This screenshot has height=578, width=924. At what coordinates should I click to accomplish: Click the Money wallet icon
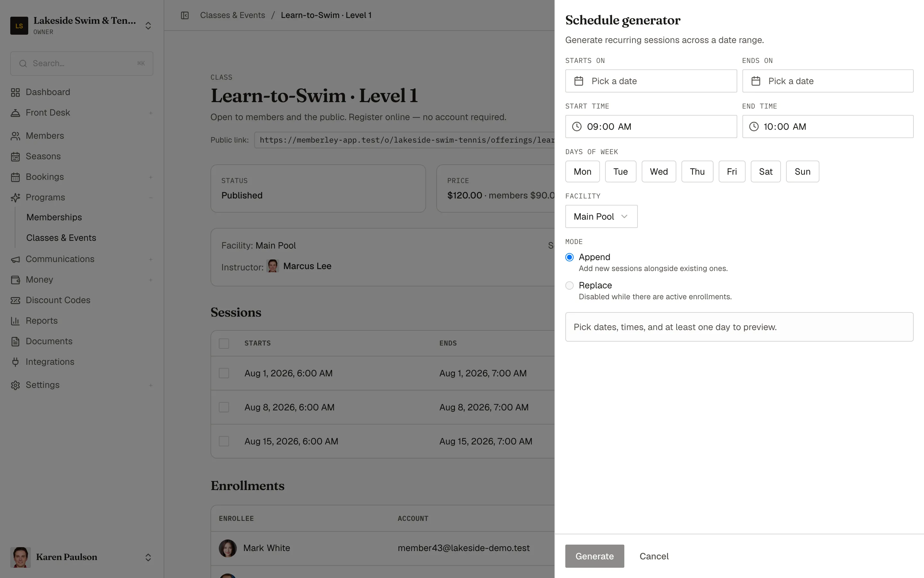point(15,280)
